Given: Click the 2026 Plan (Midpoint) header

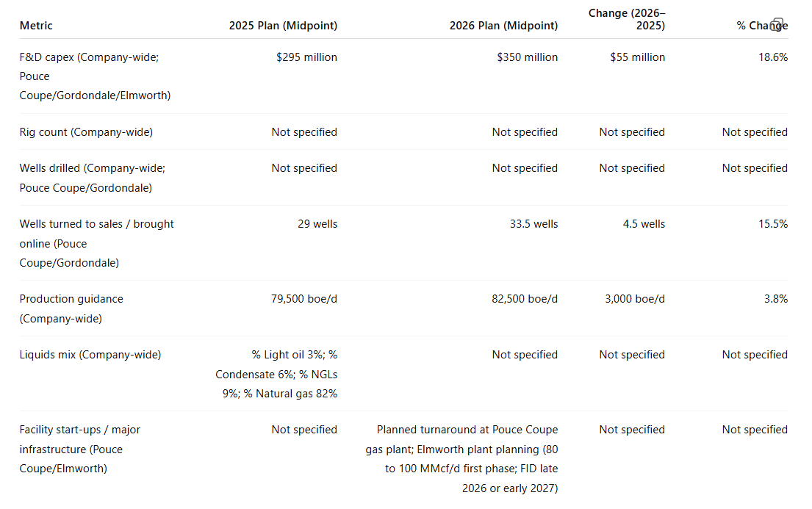Looking at the screenshot, I should click(x=504, y=26).
